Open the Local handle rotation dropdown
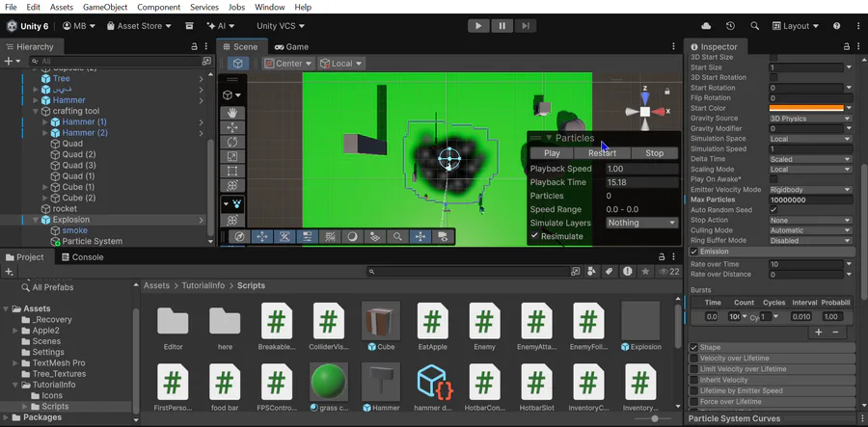Viewport: 868px width, 427px height. [x=341, y=64]
